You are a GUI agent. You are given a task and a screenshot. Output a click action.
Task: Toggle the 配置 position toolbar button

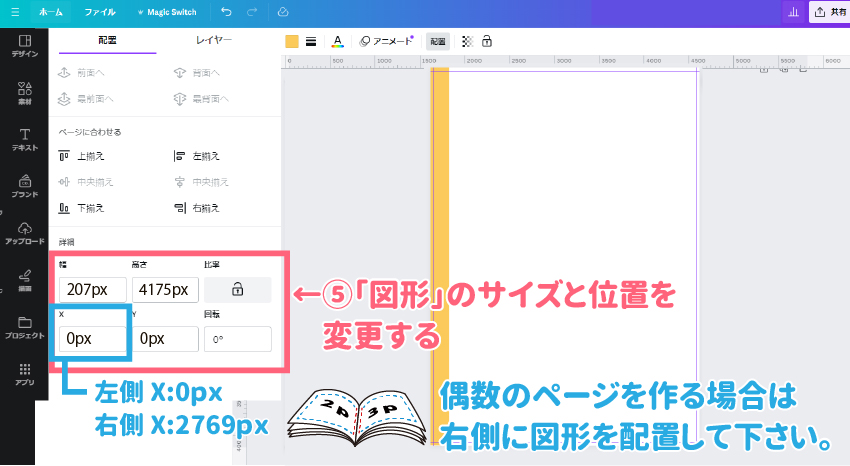click(438, 42)
